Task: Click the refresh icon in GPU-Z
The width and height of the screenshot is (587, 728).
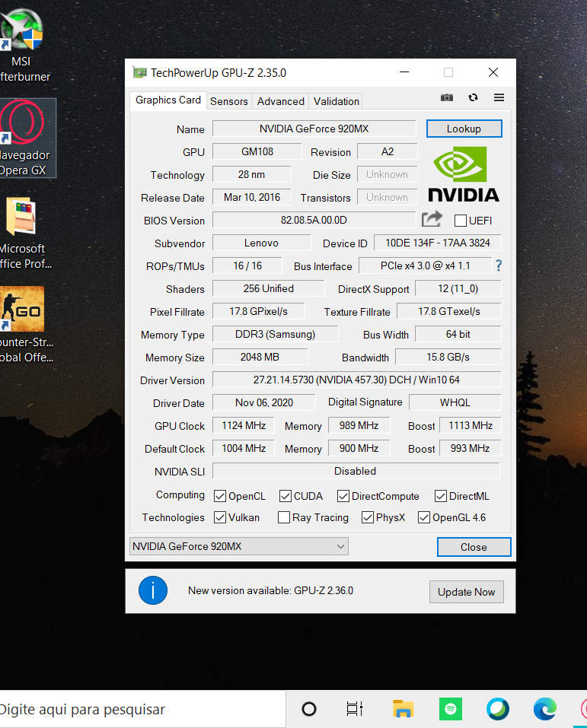Action: coord(473,97)
